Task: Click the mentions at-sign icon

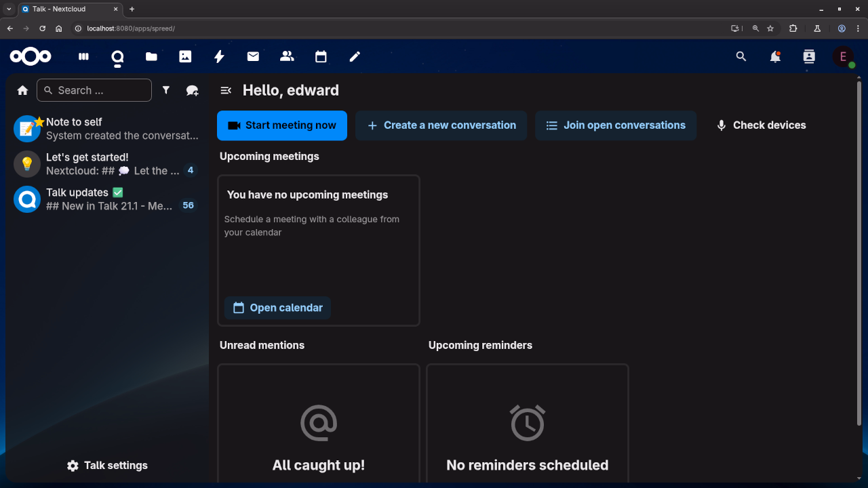Action: click(x=319, y=423)
